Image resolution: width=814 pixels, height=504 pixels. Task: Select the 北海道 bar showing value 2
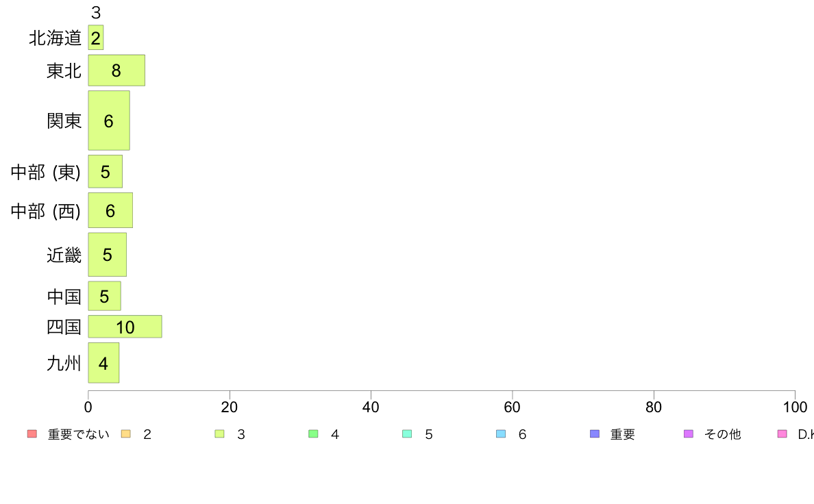coord(95,38)
